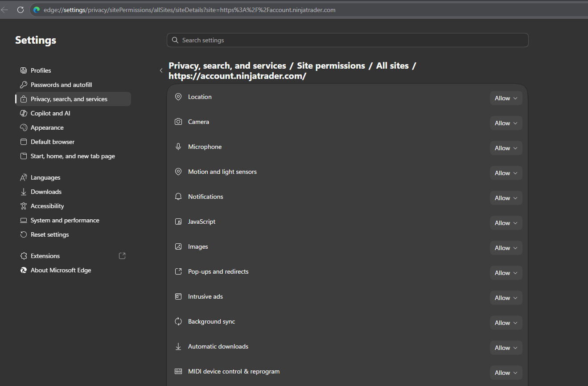Click the All sites breadcrumb link
588x386 pixels.
[x=392, y=66]
